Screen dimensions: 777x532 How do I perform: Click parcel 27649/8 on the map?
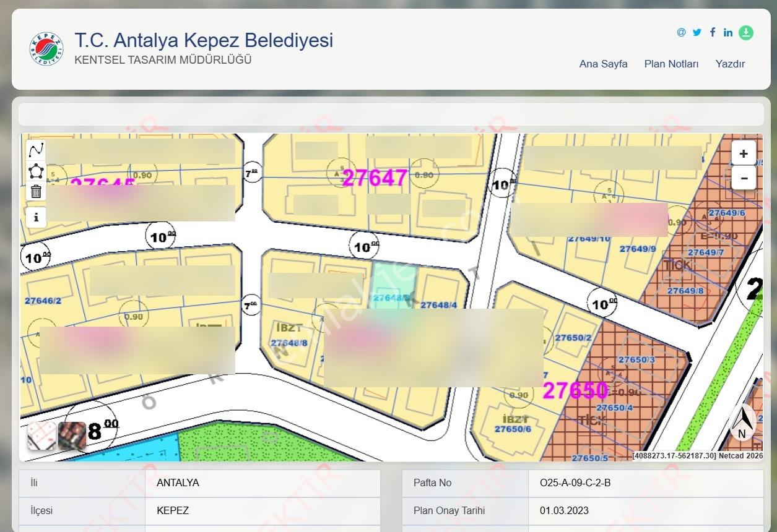pos(685,291)
